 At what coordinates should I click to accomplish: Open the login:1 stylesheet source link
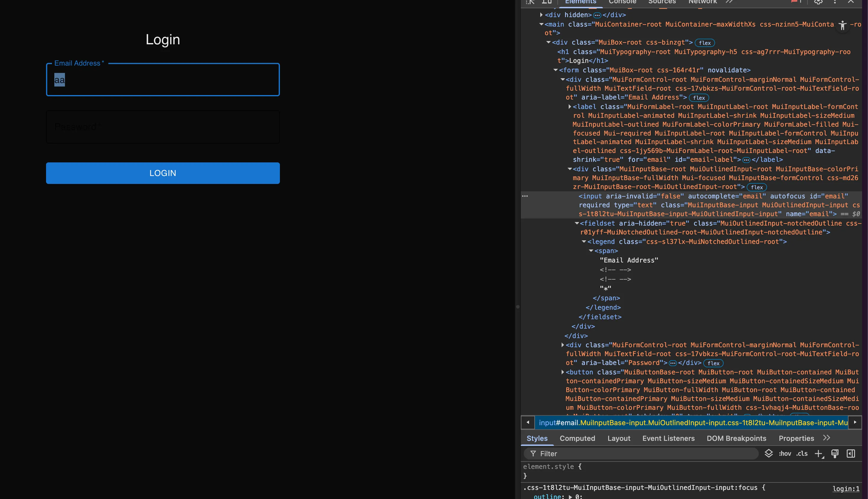click(846, 489)
